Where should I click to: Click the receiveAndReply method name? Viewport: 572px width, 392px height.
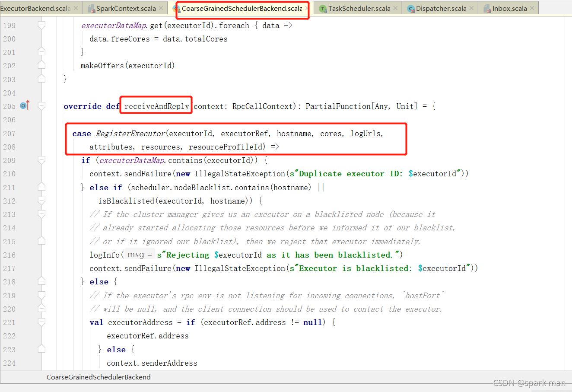pos(156,106)
